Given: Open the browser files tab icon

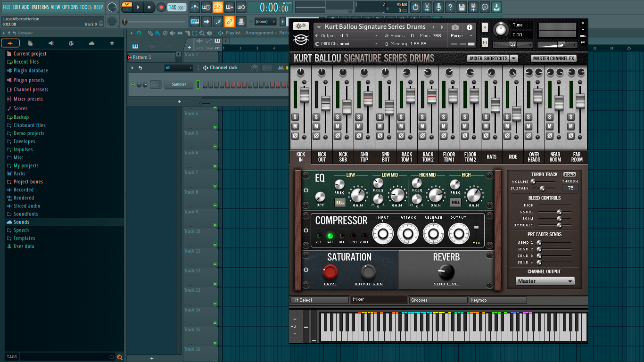Looking at the screenshot, I should pos(30,43).
